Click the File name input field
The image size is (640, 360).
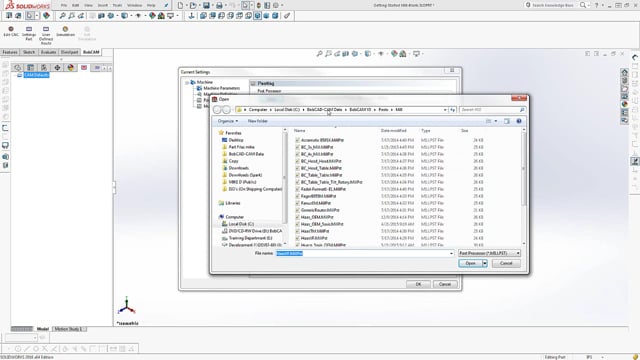coord(365,253)
